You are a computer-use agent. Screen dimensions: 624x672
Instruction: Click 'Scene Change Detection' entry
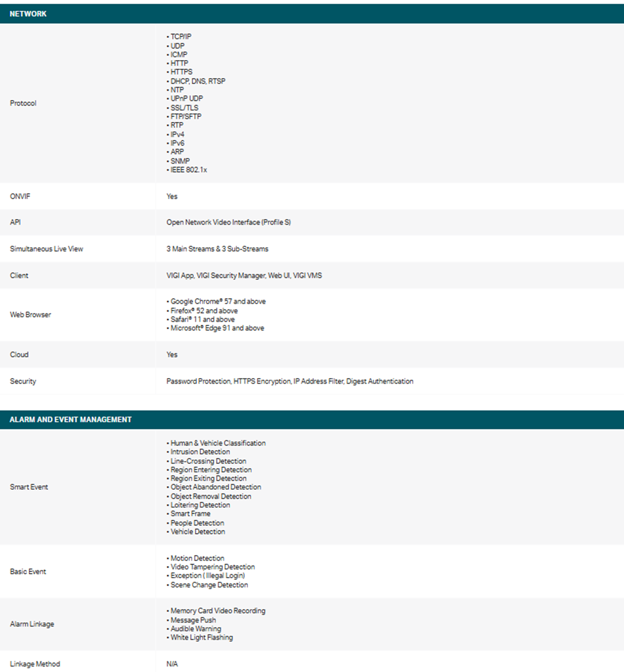click(x=209, y=585)
